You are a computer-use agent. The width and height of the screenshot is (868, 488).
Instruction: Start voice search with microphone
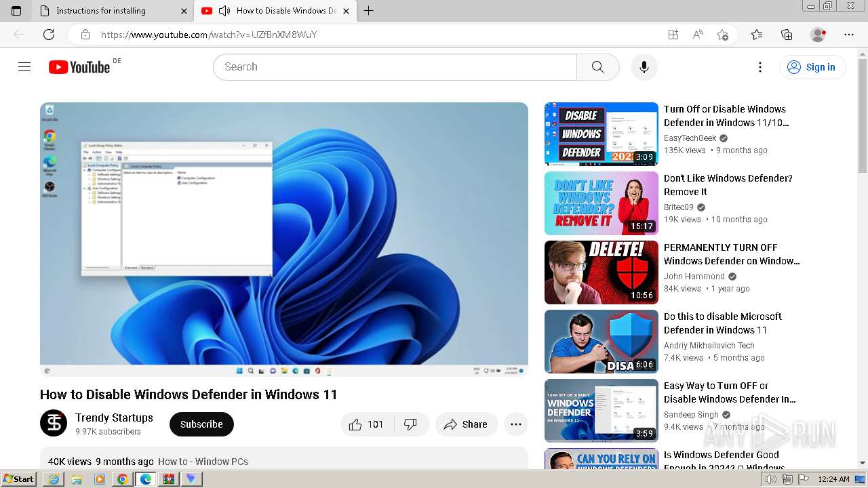644,67
